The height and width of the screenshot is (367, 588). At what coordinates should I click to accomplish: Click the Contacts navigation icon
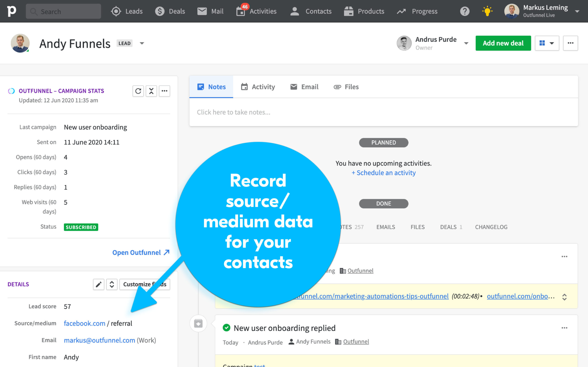click(x=295, y=11)
